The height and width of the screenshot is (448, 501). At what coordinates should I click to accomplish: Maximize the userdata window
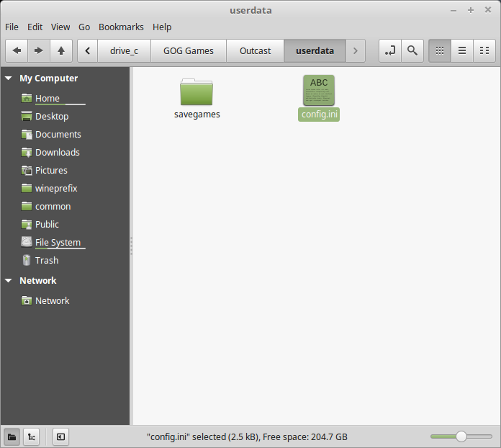coord(471,10)
